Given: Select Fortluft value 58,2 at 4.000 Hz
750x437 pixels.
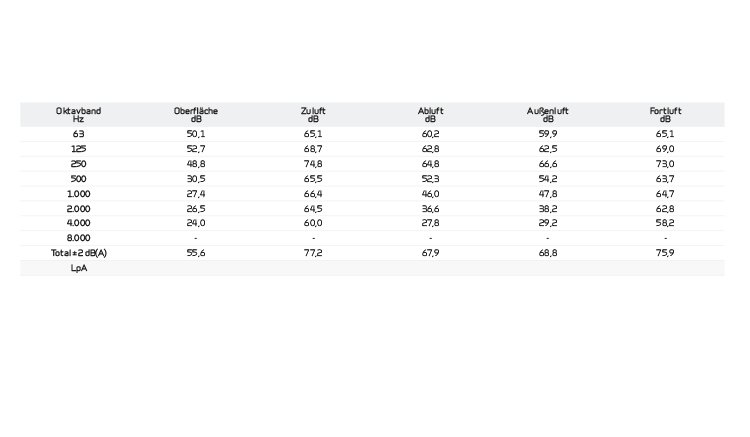Looking at the screenshot, I should point(665,223).
